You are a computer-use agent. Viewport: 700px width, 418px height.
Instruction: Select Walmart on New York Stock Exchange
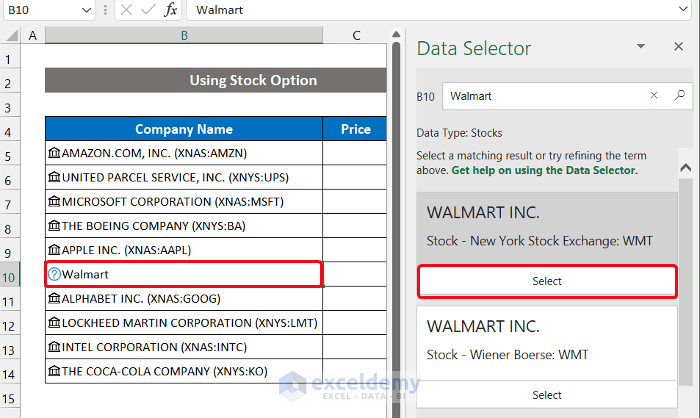(x=547, y=281)
